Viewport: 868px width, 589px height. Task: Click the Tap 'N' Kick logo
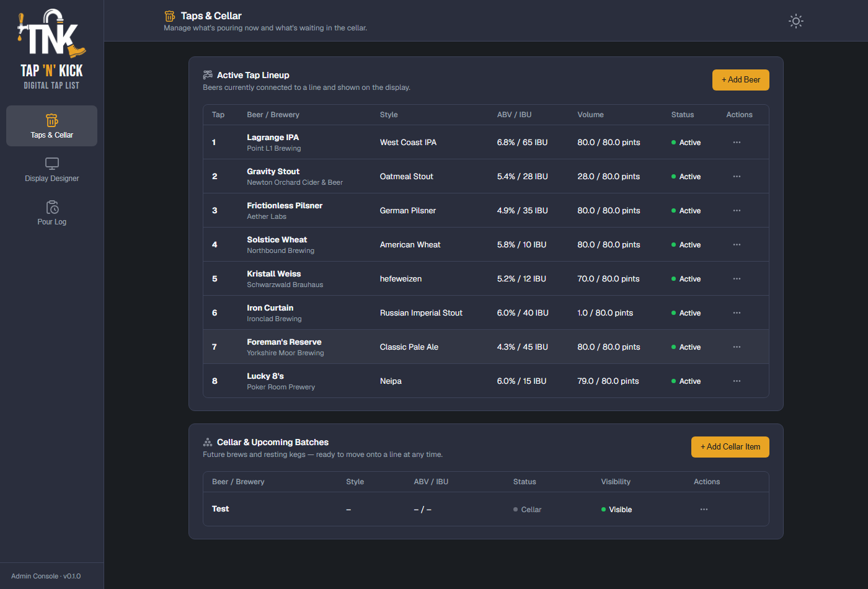pos(51,49)
